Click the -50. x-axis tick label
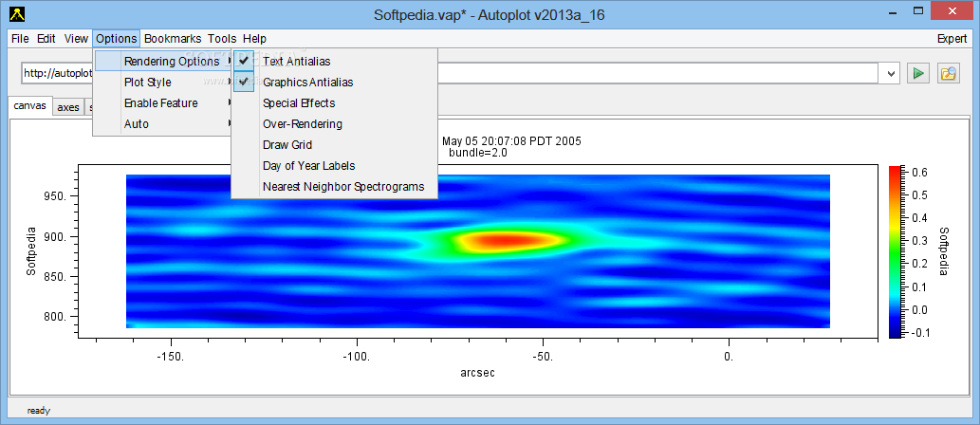Screen dimensions: 980x425 pos(543,355)
